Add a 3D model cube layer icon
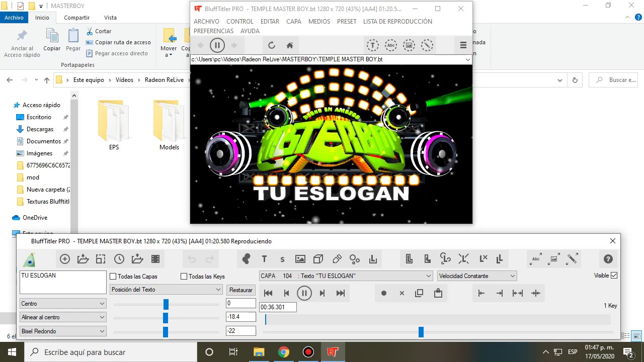This screenshot has width=644, height=362. (x=318, y=259)
